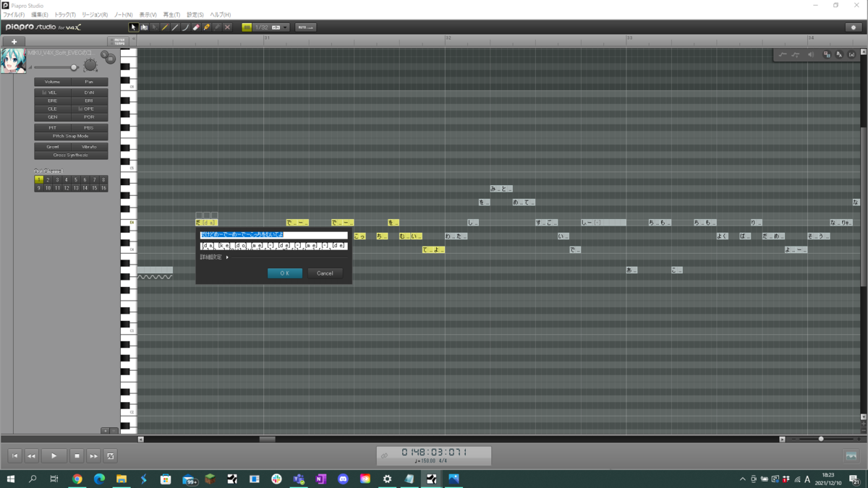Mute the MIKU track (M button)
Viewport: 868px width, 488px height.
111,59
